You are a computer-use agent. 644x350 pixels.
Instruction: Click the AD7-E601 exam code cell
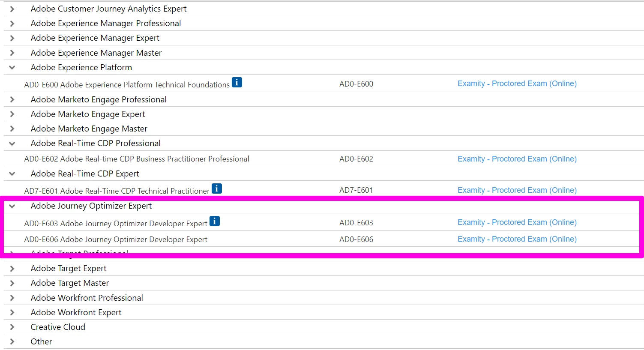[356, 190]
